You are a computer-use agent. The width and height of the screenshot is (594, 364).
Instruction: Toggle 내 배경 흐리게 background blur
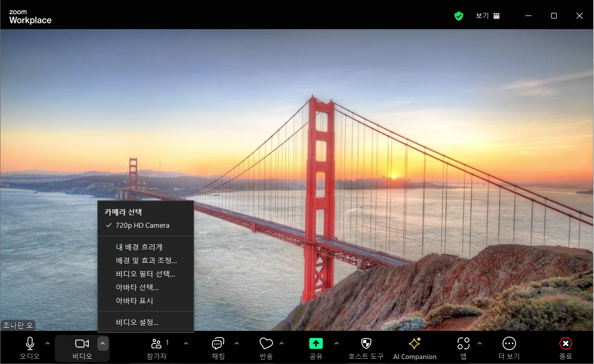[x=146, y=247]
